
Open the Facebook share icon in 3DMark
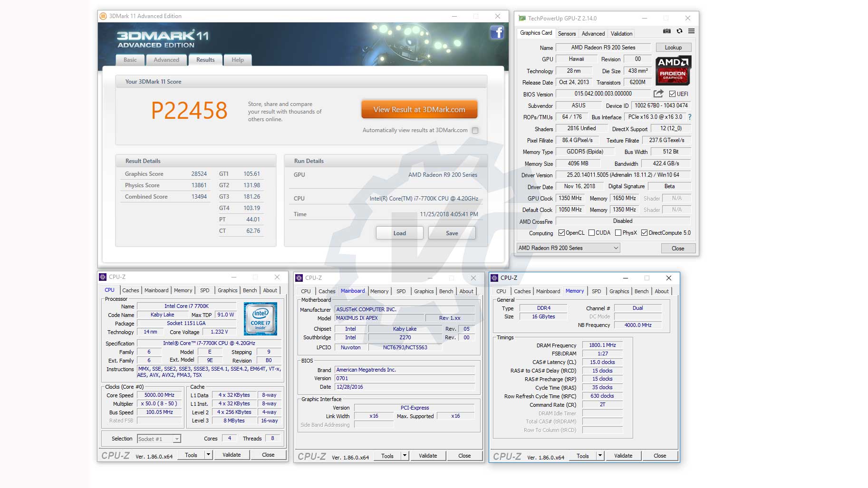click(x=497, y=32)
